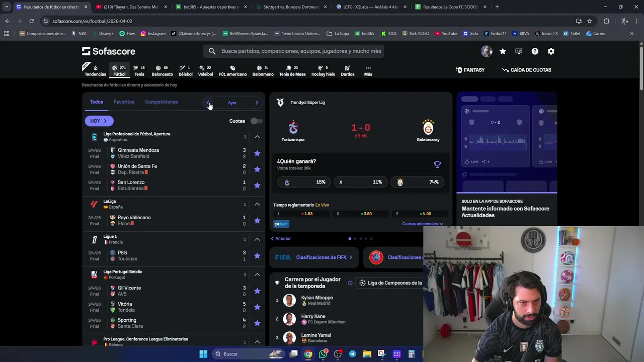644x362 pixels.
Task: Open the Más sports menu
Action: pos(368,70)
